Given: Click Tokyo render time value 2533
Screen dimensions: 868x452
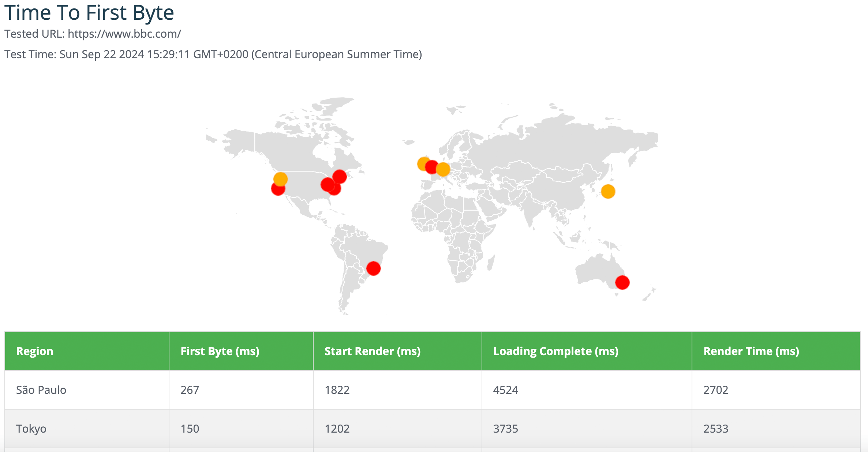Looking at the screenshot, I should click(x=716, y=429).
